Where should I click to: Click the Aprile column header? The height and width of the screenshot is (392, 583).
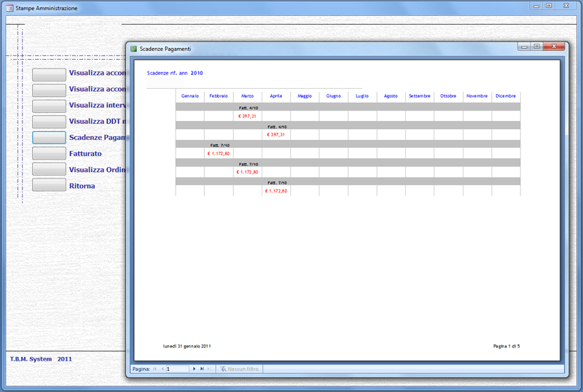276,96
